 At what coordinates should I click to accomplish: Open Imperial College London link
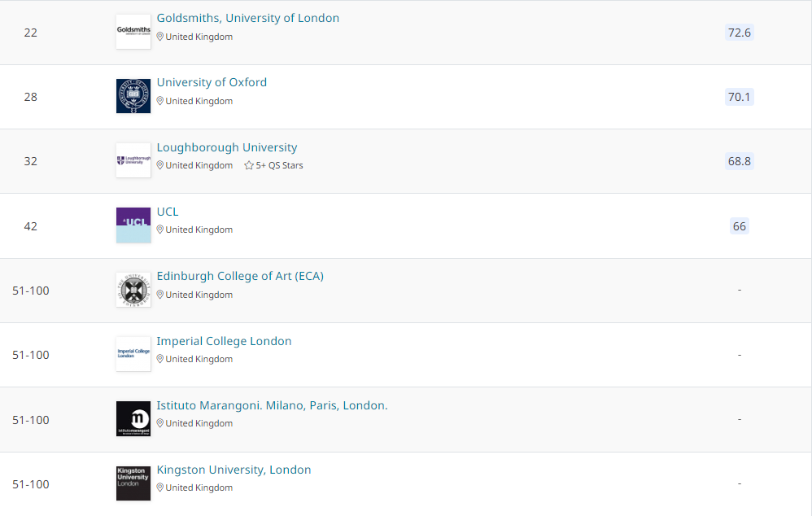coord(224,341)
